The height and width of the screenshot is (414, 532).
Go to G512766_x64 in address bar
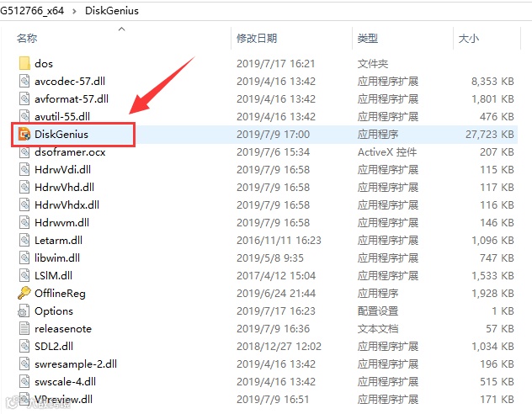(x=32, y=10)
